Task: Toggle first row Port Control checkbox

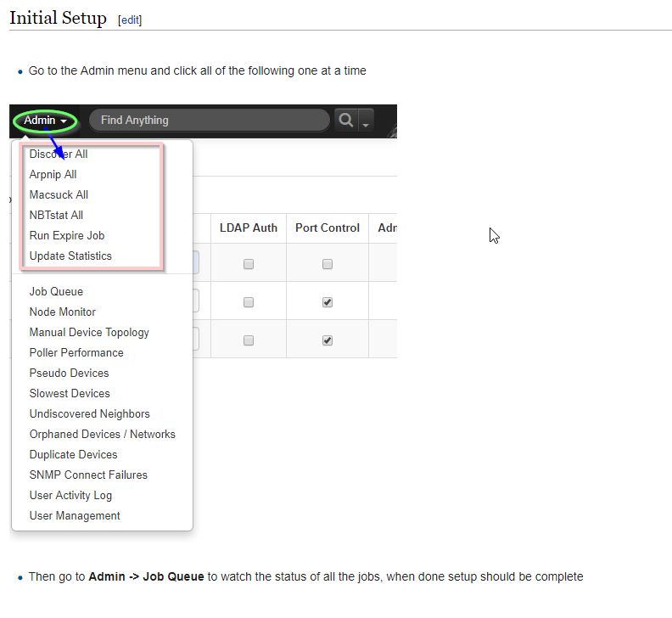Action: point(328,264)
